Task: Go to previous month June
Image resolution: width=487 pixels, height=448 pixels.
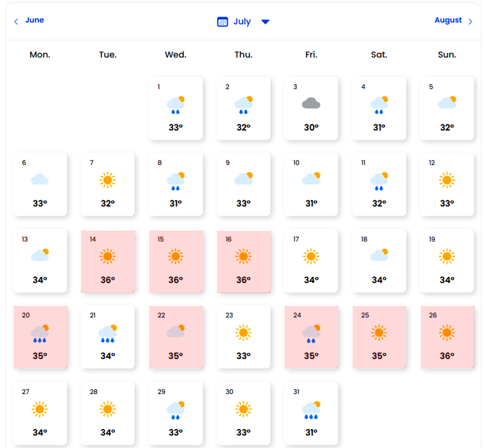Action: [34, 20]
